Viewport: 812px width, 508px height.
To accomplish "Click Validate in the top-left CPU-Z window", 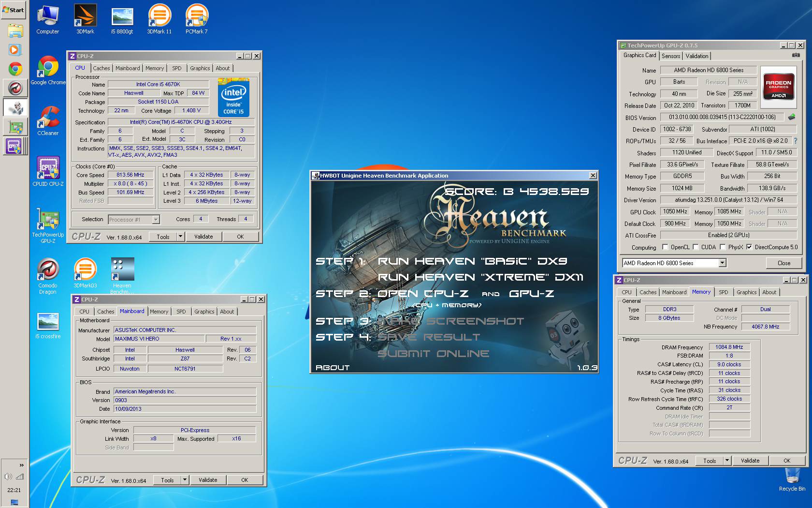I will [203, 237].
